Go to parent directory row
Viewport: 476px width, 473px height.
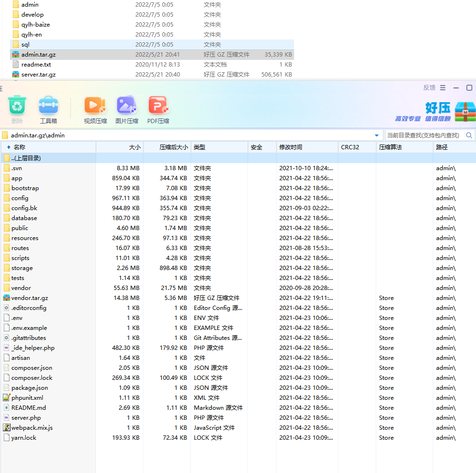click(26, 158)
